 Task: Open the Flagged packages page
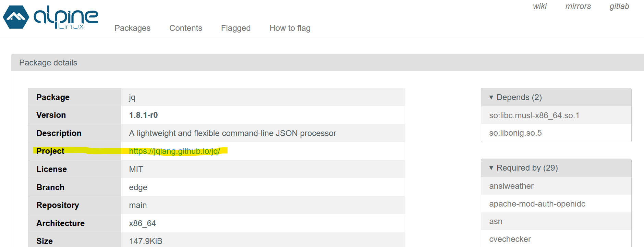[x=236, y=28]
